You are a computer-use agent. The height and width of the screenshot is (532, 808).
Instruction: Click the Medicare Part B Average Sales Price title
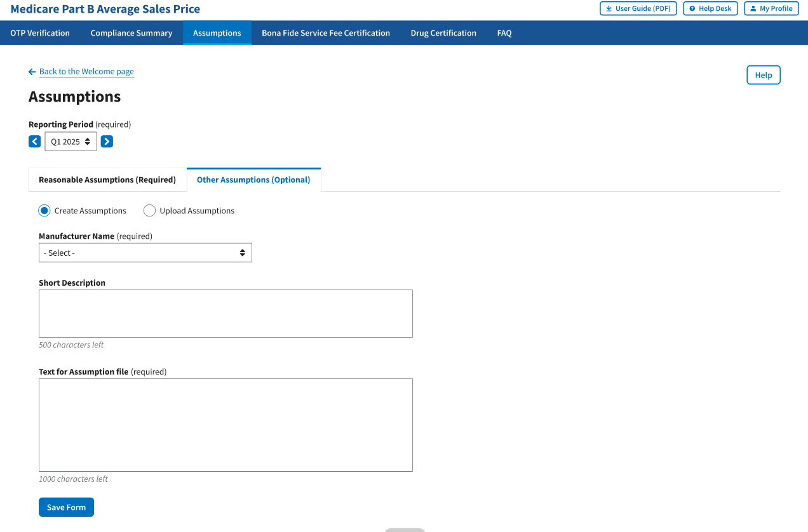coord(105,9)
